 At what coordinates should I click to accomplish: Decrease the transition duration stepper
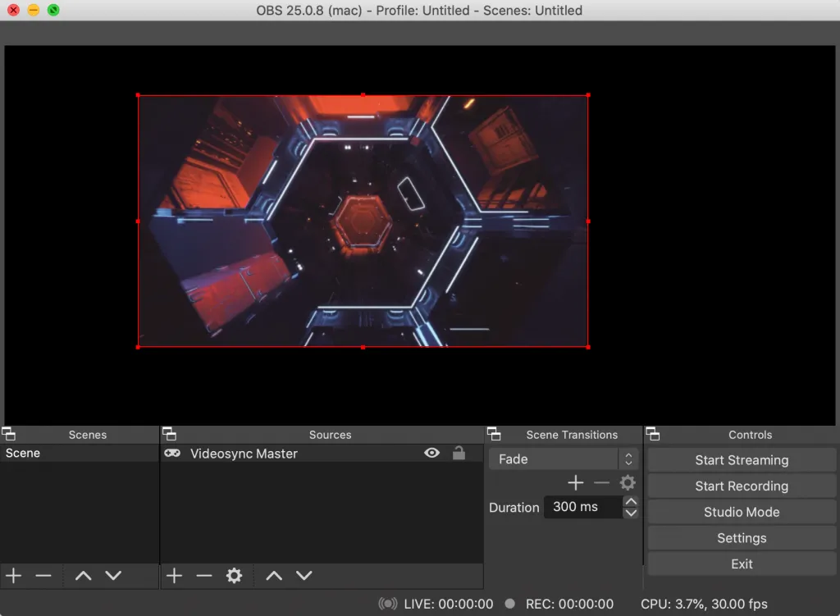pyautogui.click(x=631, y=513)
